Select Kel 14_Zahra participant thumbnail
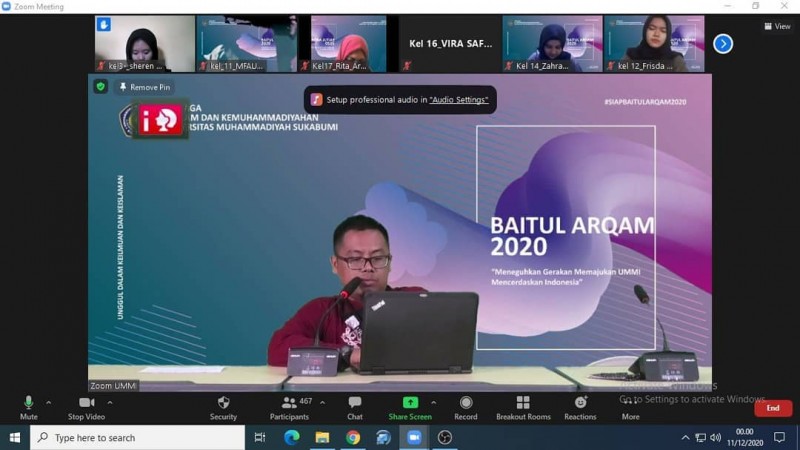Screen dimensions: 800x450 (552, 43)
